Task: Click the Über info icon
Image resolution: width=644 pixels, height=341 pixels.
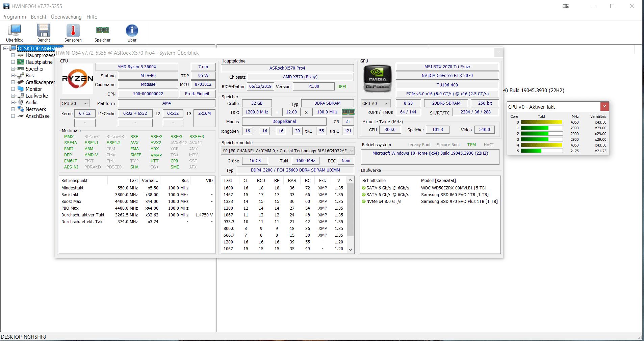Action: 132,32
